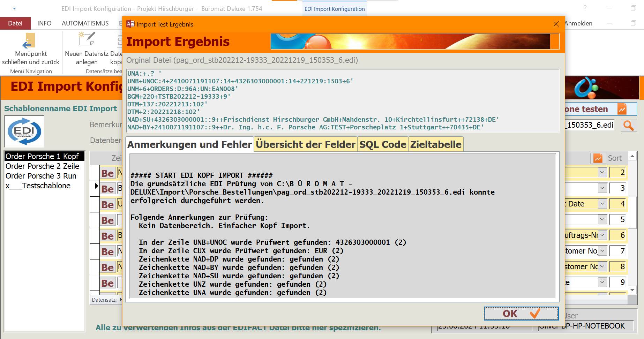644x339 pixels.
Task: Open the quick access toolbar arrow in title bar
Action: point(14,8)
